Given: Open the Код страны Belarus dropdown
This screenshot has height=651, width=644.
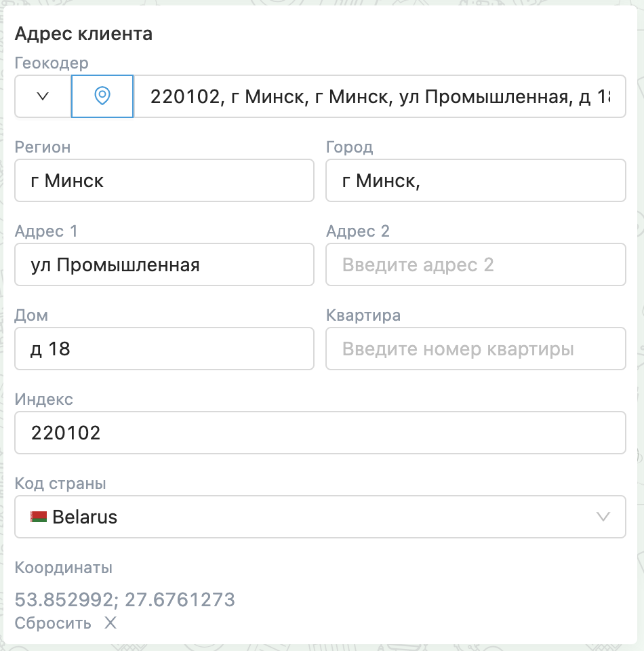Looking at the screenshot, I should pyautogui.click(x=321, y=517).
